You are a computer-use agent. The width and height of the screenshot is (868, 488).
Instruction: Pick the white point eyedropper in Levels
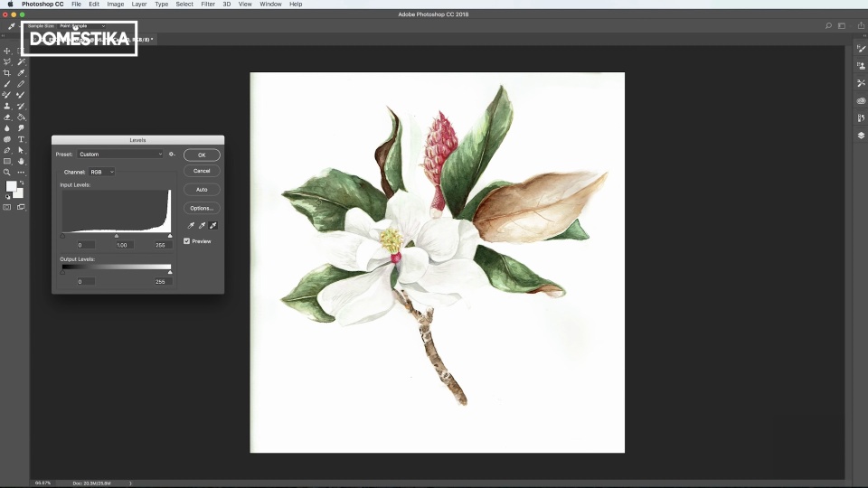pyautogui.click(x=213, y=225)
